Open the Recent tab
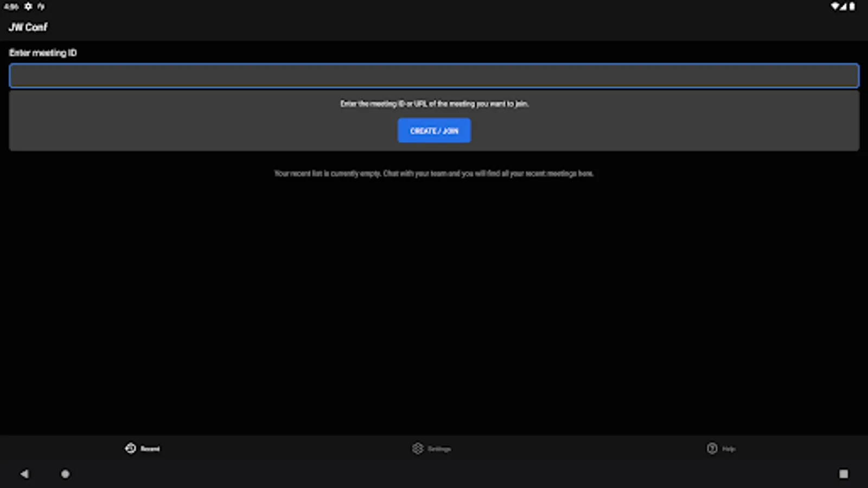 [143, 448]
